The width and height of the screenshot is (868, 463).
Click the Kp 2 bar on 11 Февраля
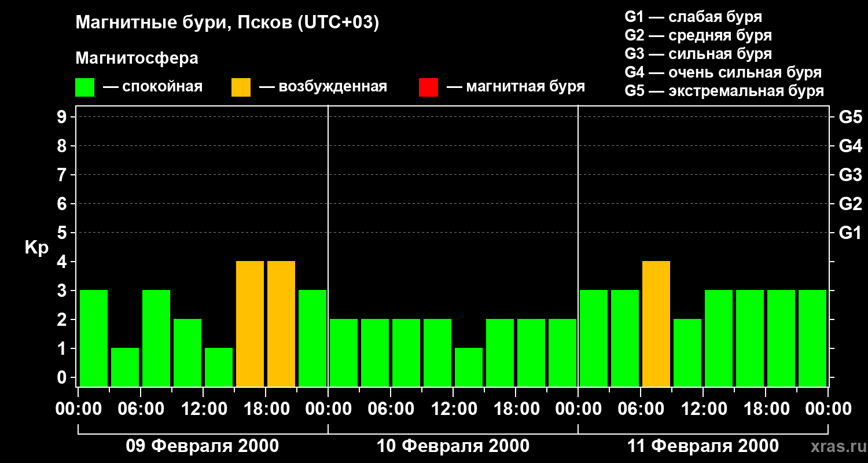tap(687, 352)
